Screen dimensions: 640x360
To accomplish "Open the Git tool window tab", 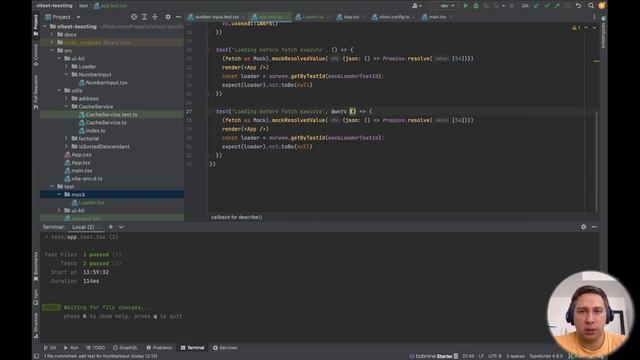I will click(x=50, y=348).
